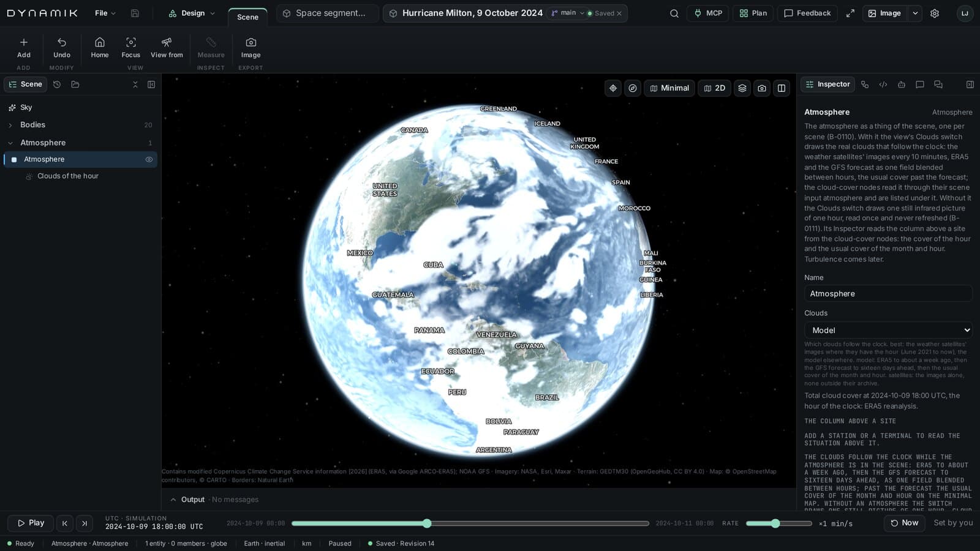Click the crosshair locate icon in viewport

point(613,88)
